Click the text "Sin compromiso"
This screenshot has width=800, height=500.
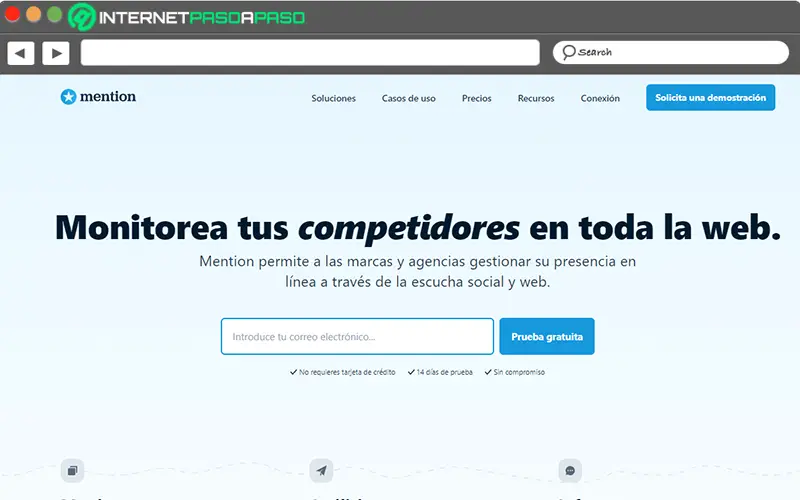click(519, 372)
